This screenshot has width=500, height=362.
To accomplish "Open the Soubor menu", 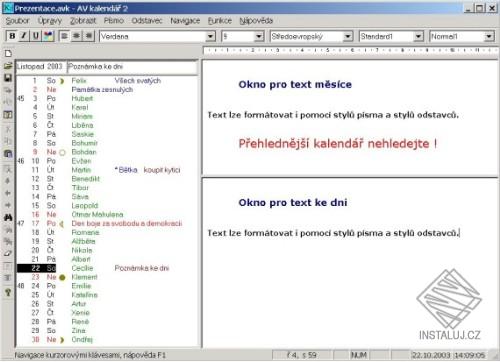I will [x=17, y=21].
